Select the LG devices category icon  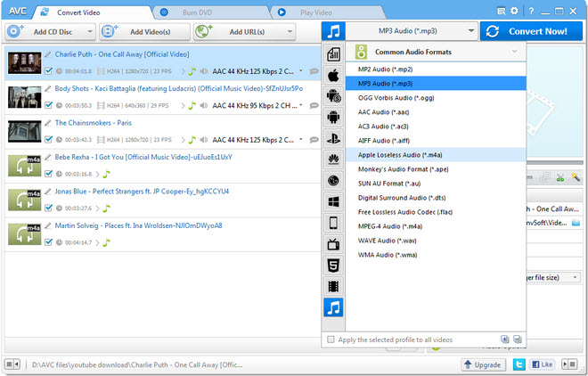333,181
